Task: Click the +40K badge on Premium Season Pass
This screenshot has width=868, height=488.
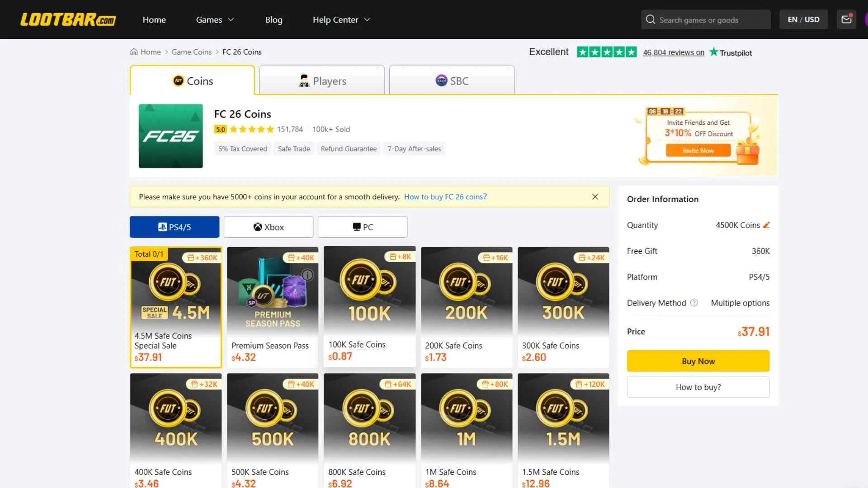Action: [x=301, y=258]
